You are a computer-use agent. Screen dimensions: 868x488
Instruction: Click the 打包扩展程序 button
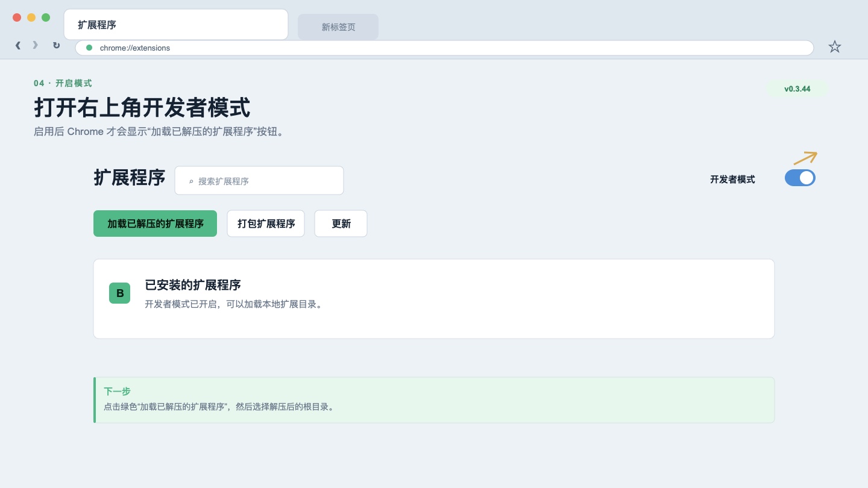point(266,224)
